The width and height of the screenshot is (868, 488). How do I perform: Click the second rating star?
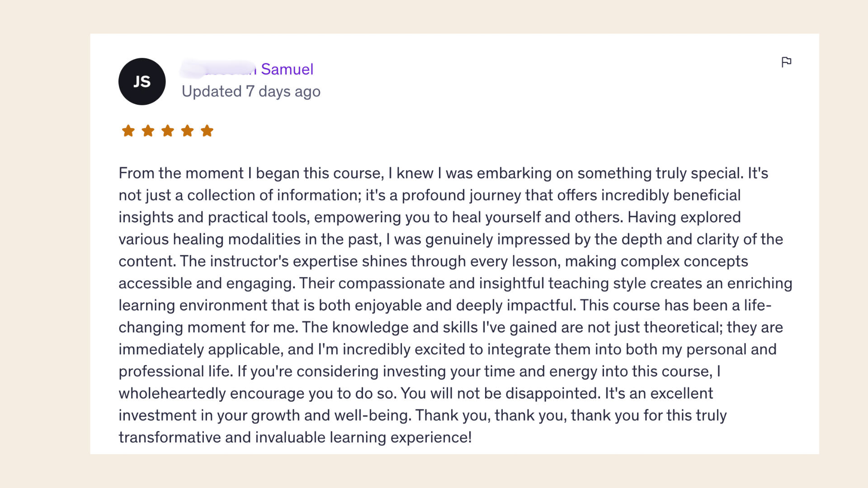(x=148, y=131)
